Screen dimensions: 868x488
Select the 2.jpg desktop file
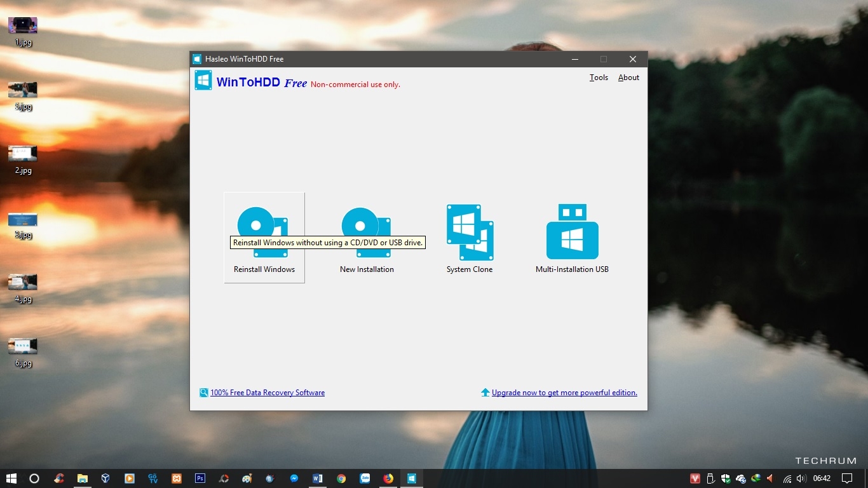click(23, 160)
